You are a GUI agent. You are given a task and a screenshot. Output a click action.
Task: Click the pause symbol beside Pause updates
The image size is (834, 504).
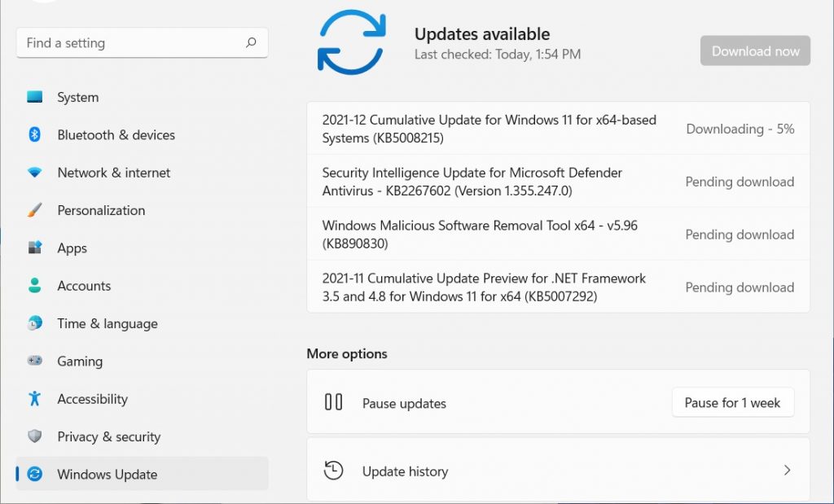click(x=333, y=402)
